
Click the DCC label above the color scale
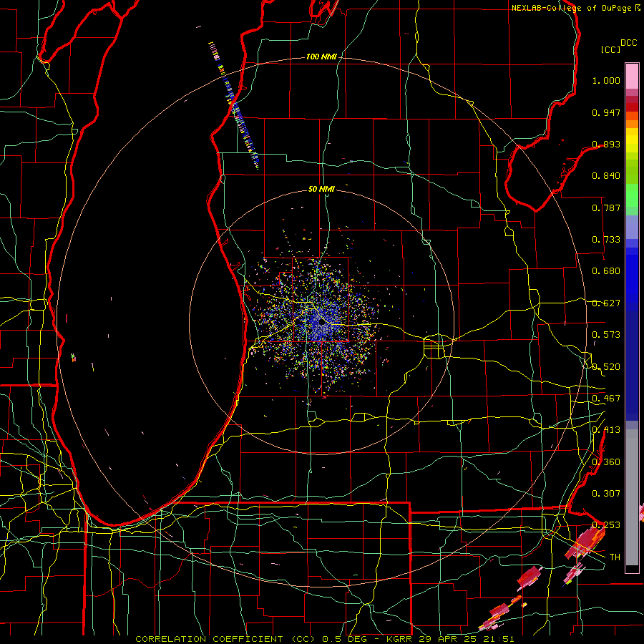click(x=628, y=43)
